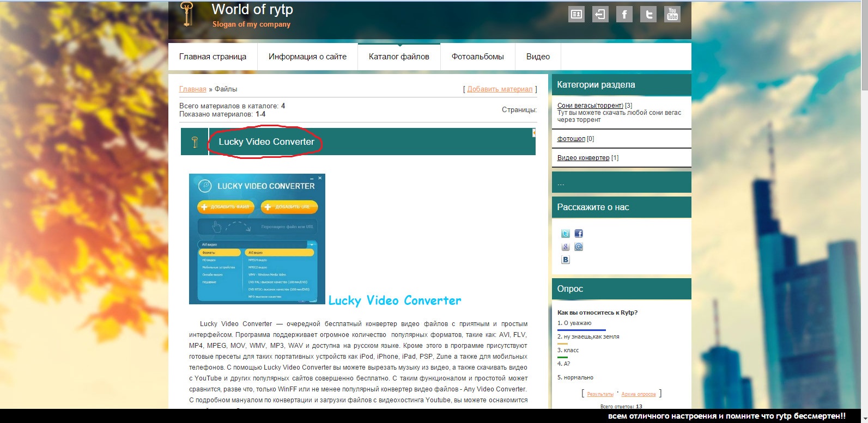Share via VKontakte B icon
Viewport: 868px width, 423px height.
(x=566, y=260)
